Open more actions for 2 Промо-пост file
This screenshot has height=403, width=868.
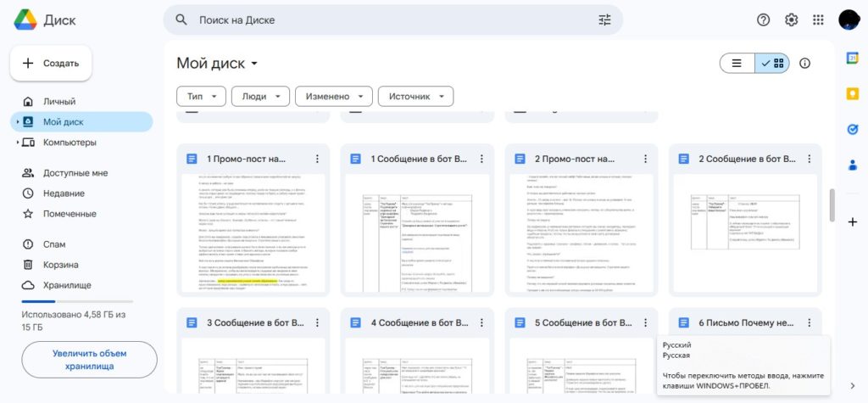coord(645,160)
